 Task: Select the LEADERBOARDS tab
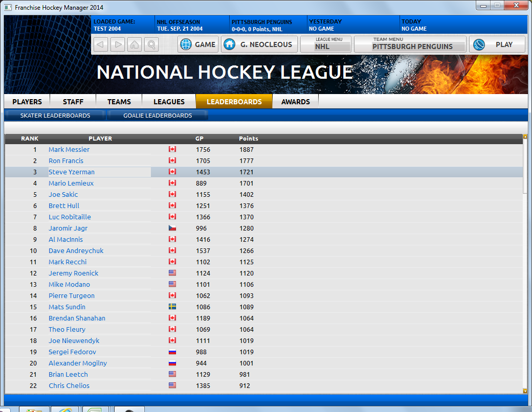pos(234,102)
